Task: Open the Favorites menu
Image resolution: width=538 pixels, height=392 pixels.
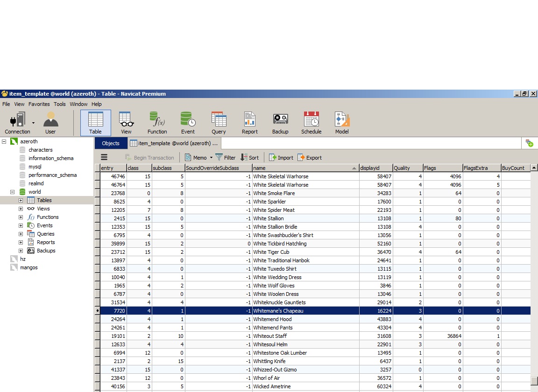Action: (x=39, y=104)
